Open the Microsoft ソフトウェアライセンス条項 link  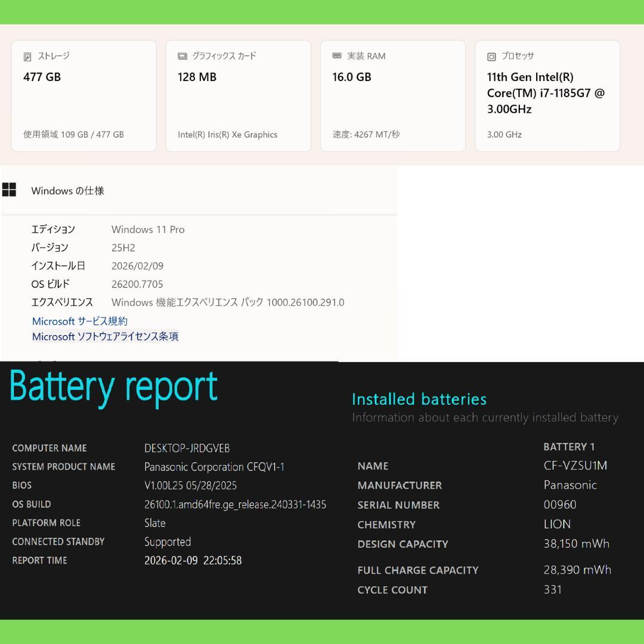click(x=105, y=336)
